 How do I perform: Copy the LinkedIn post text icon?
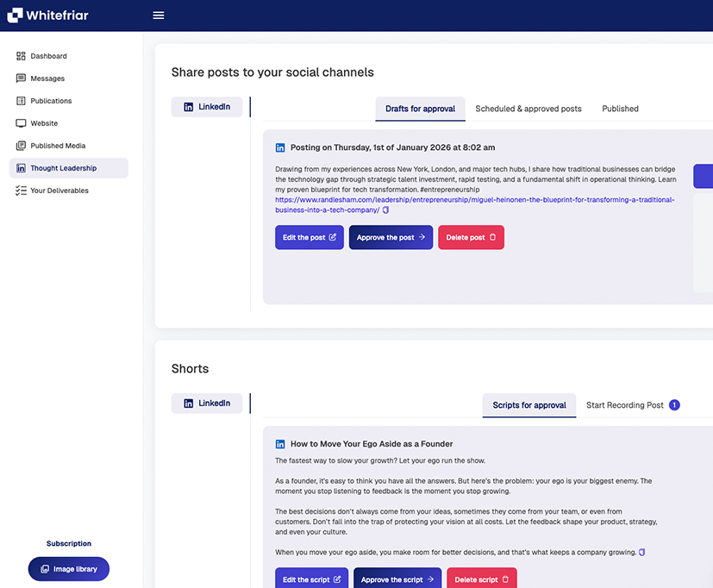(x=386, y=210)
